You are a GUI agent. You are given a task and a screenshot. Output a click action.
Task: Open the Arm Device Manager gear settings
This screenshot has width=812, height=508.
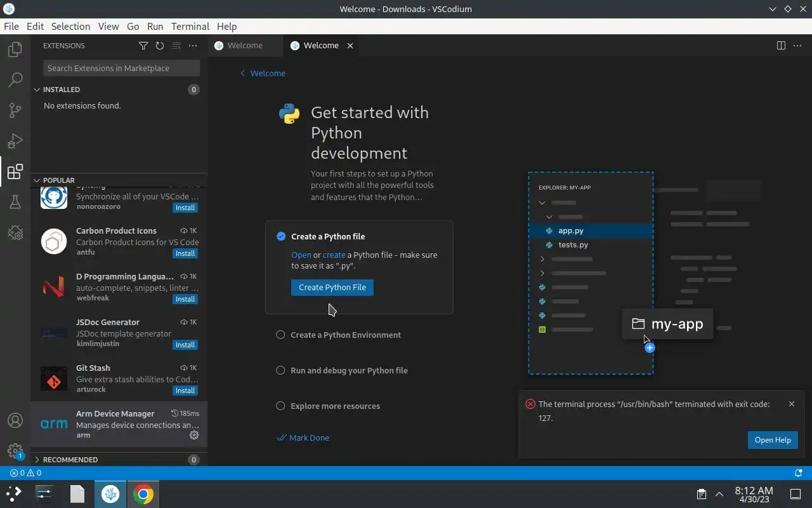(194, 435)
